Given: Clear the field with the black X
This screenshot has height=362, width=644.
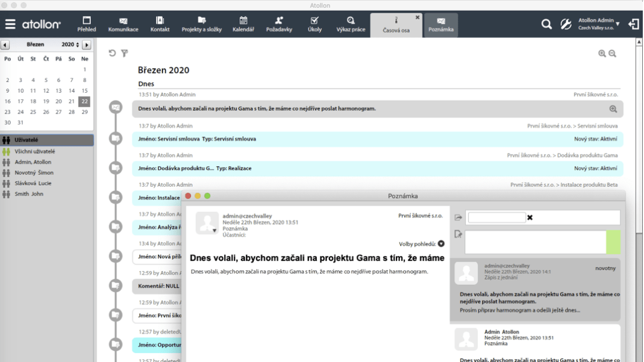Looking at the screenshot, I should pos(530,217).
